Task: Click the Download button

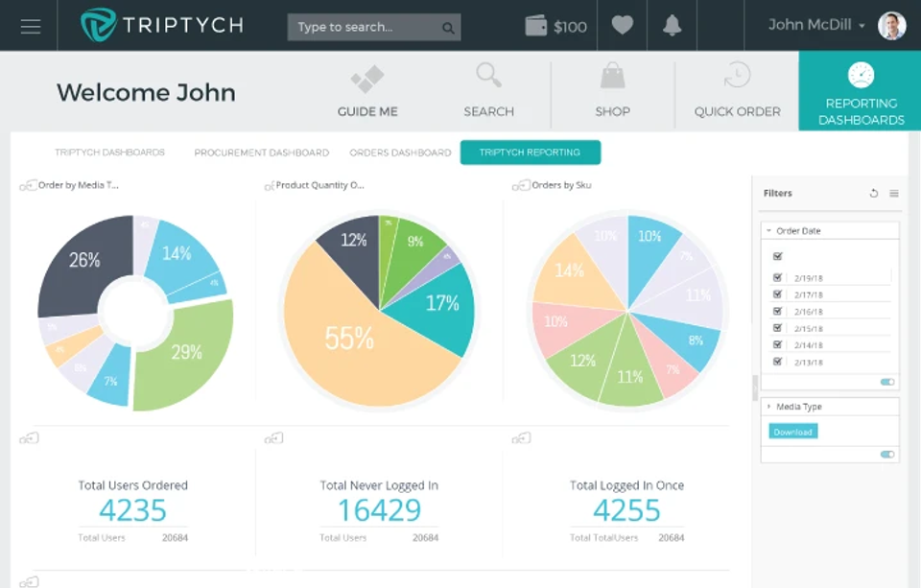Action: pos(793,432)
